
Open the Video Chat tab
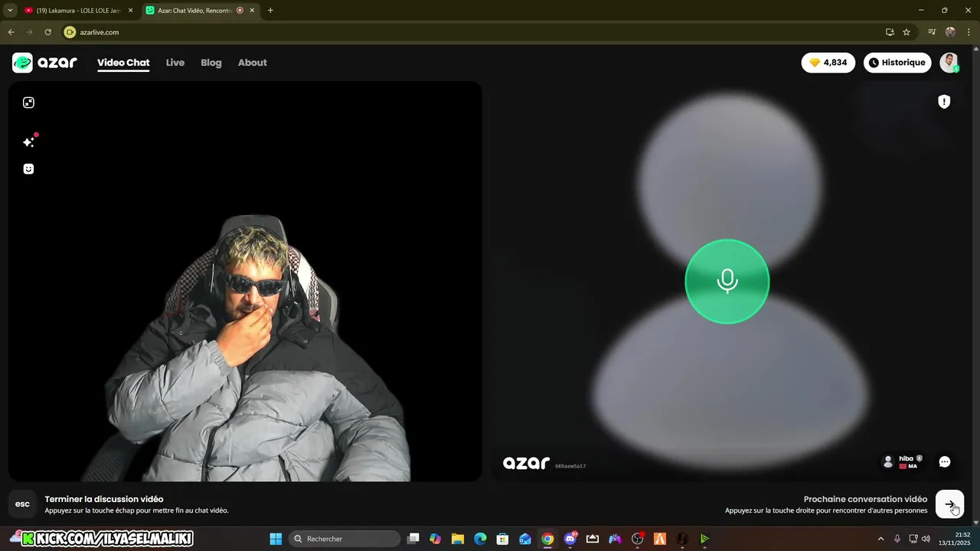click(x=123, y=63)
